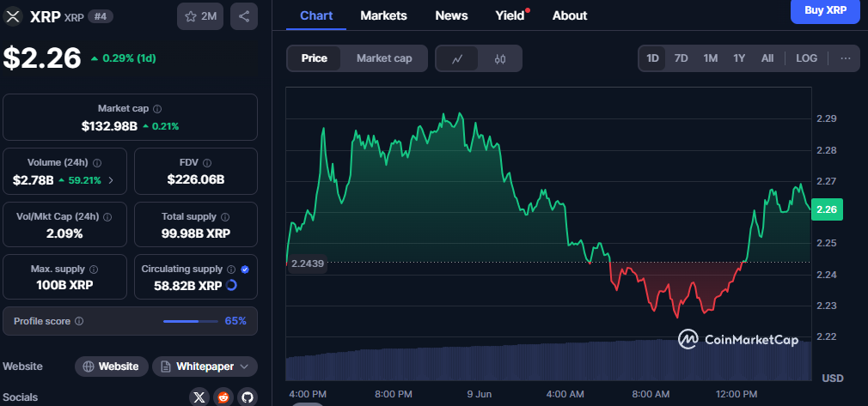The height and width of the screenshot is (406, 868).
Task: Switch to candlestick chart icon
Action: (500, 58)
